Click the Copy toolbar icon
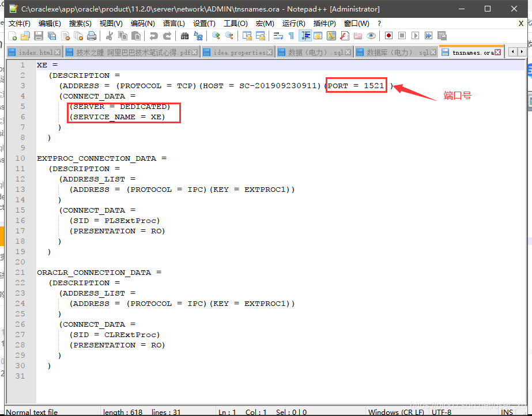The image size is (532, 416). pos(123,36)
